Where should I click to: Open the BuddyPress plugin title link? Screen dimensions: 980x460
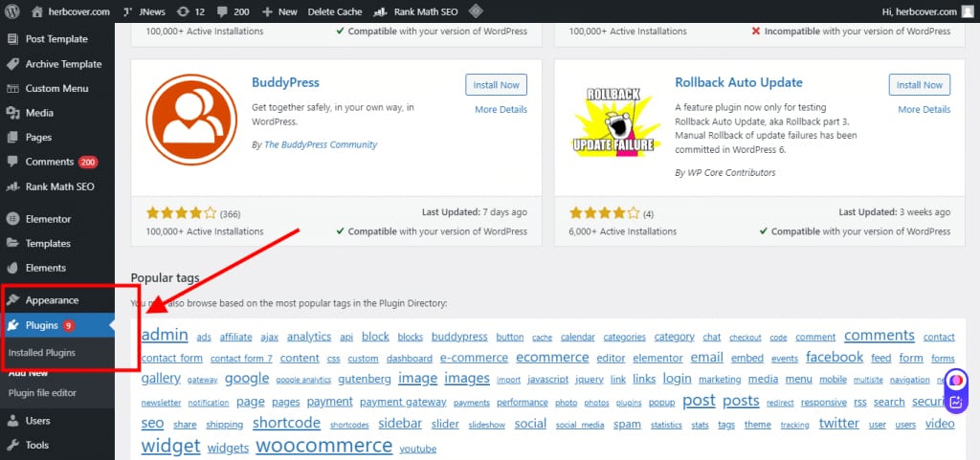tap(285, 82)
